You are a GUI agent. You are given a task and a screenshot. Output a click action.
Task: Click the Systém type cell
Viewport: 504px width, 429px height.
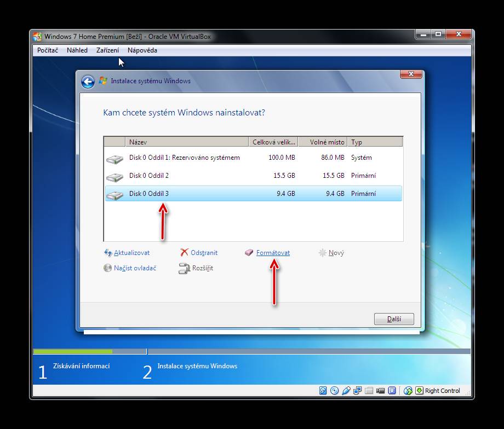coord(361,158)
